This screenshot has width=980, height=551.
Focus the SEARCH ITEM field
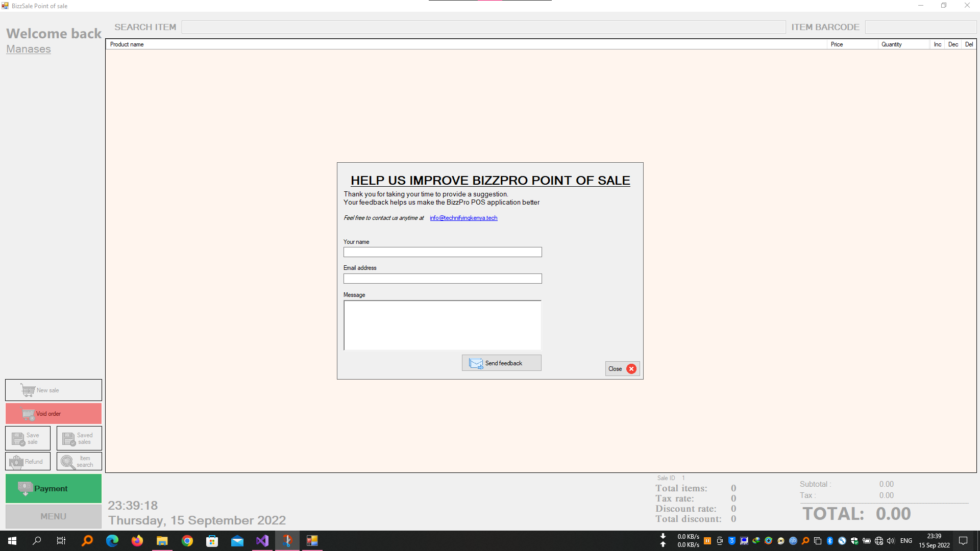click(483, 27)
